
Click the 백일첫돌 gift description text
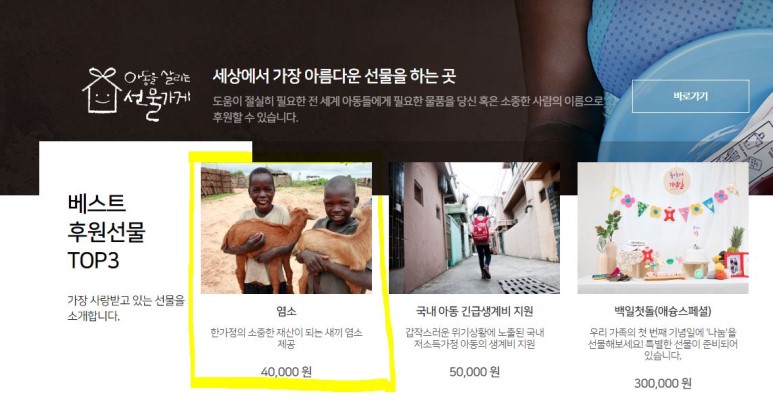tap(663, 344)
